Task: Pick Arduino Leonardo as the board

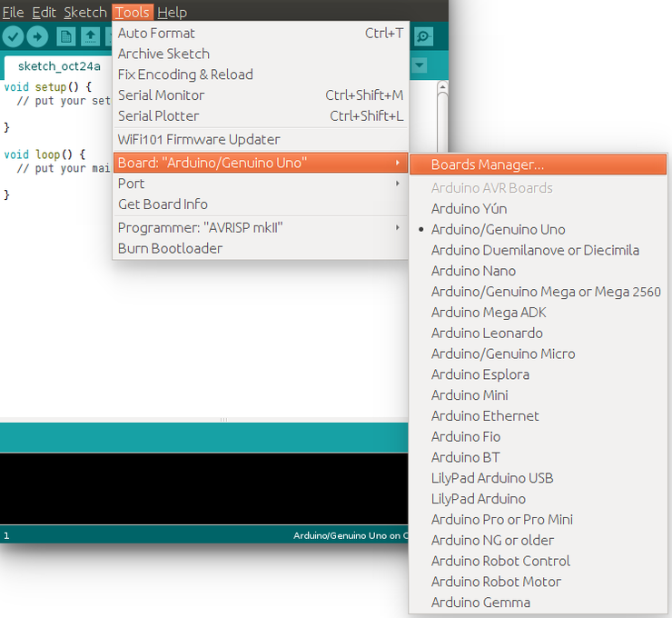Action: pos(487,334)
